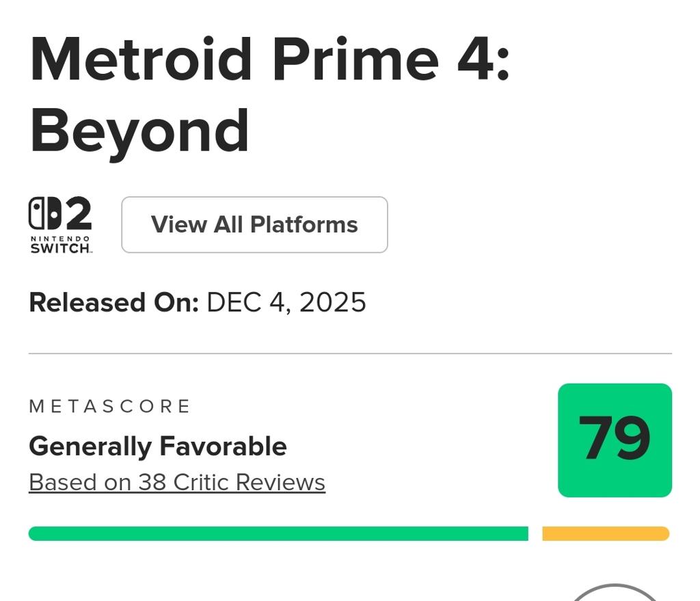This screenshot has height=601, width=700.
Task: Click the large "2" in Switch logo
Action: click(77, 213)
